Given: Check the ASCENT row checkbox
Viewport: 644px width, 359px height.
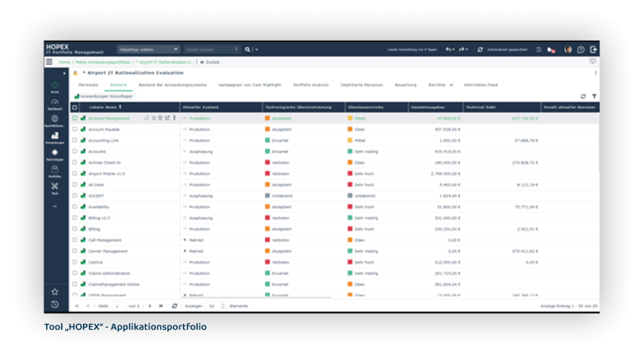Looking at the screenshot, I should pyautogui.click(x=75, y=195).
